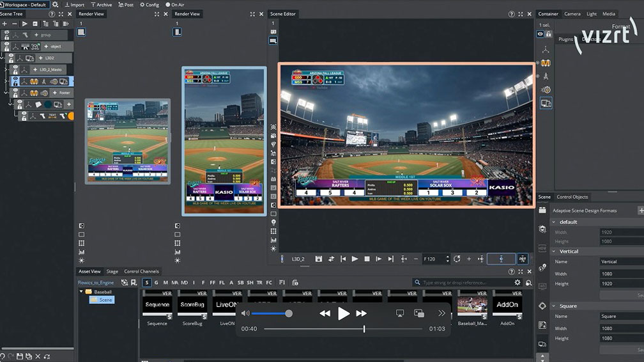This screenshot has width=644, height=362.
Task: Collapse the Vertical format section
Action: click(553, 251)
